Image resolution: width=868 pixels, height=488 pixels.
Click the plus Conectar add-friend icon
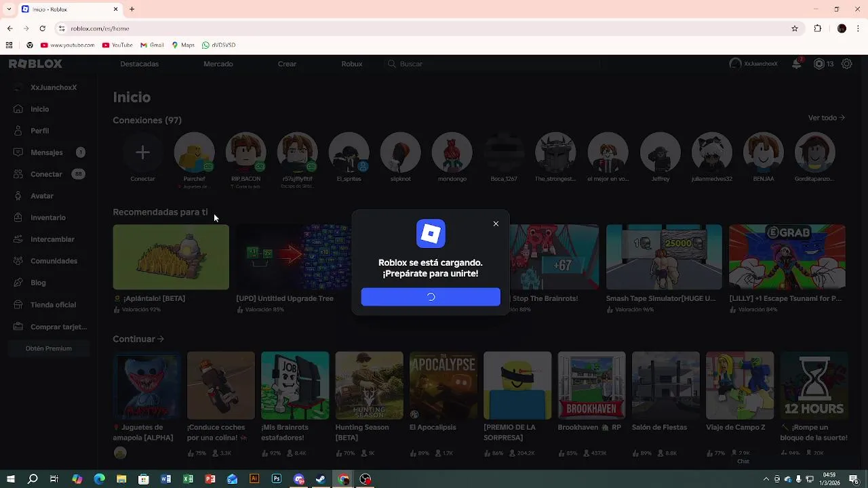point(142,152)
